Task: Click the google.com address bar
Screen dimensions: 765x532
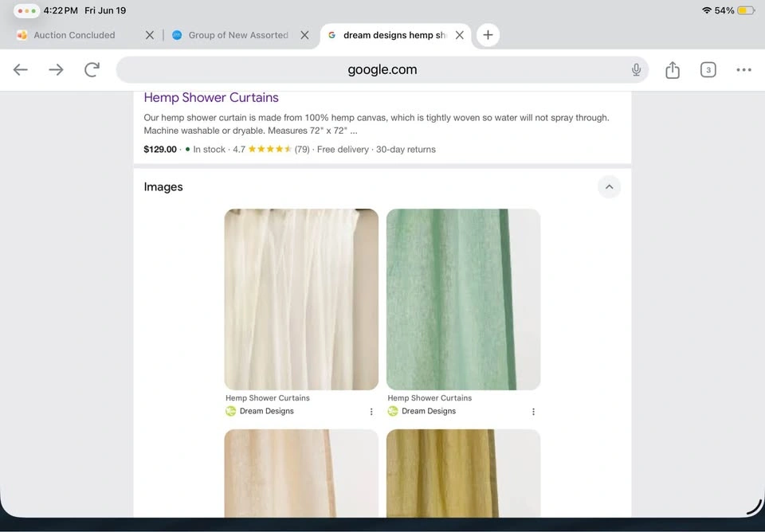Action: pyautogui.click(x=382, y=70)
